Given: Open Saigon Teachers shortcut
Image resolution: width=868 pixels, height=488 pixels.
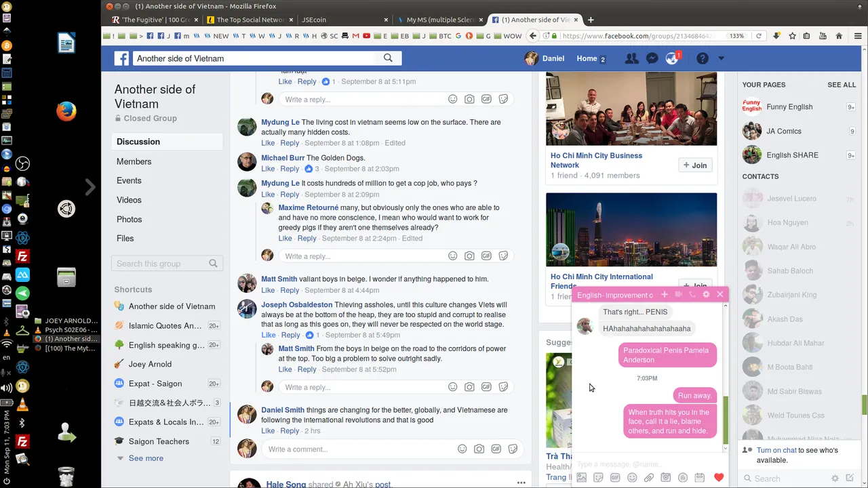Looking at the screenshot, I should pos(159,441).
